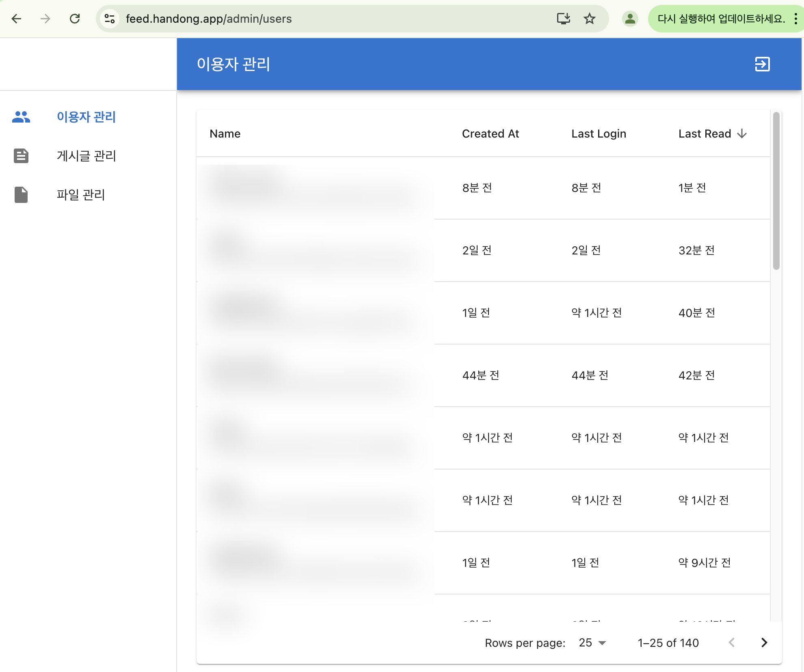Reload the page
804x672 pixels.
click(75, 19)
